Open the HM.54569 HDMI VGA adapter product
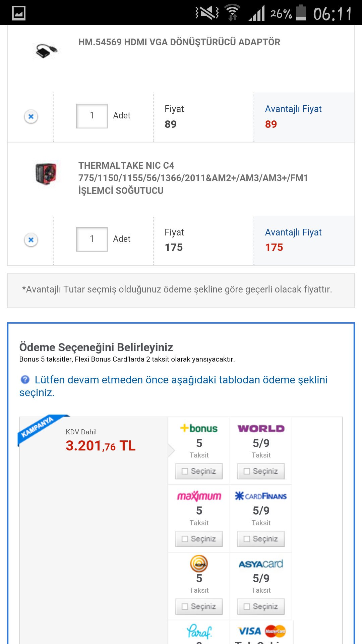This screenshot has width=362, height=644. pos(179,42)
